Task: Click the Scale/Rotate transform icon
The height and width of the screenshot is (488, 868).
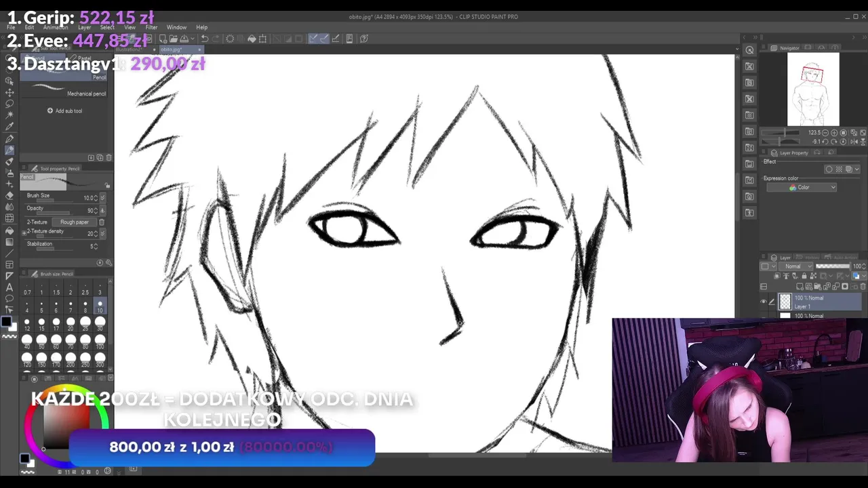Action: pos(263,39)
